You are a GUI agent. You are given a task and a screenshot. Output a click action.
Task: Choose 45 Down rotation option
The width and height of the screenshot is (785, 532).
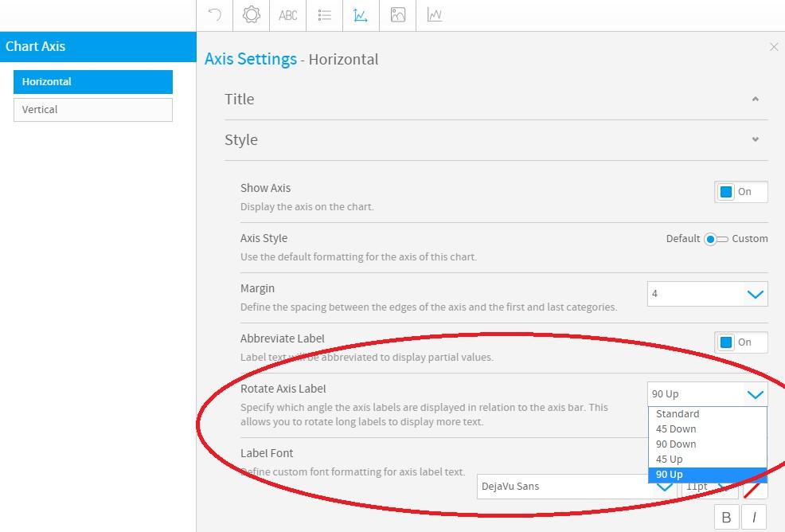[708, 428]
